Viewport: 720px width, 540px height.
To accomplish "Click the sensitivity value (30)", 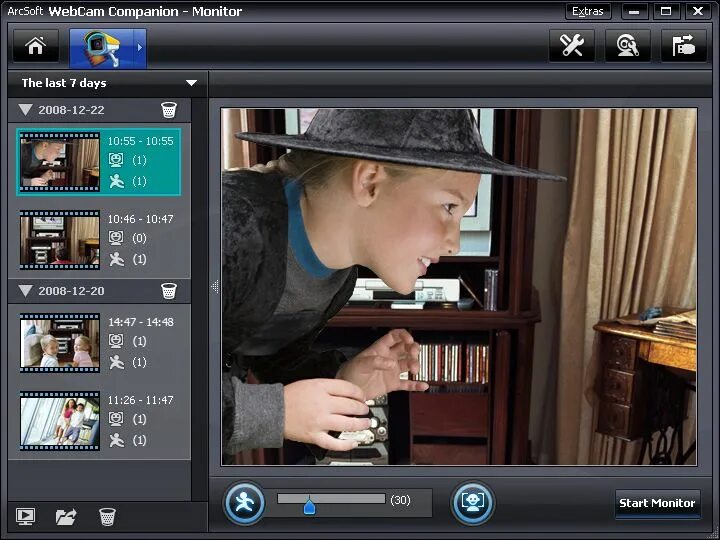I will (400, 500).
